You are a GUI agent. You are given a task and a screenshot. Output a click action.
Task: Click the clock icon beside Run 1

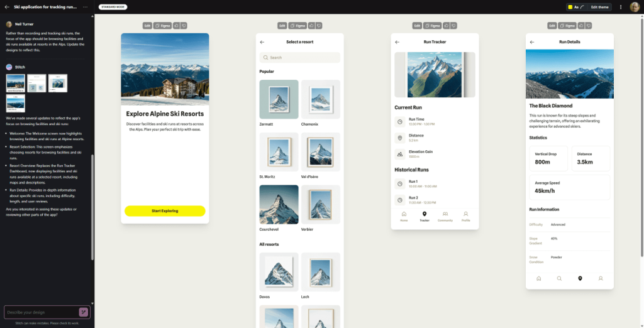click(x=400, y=183)
